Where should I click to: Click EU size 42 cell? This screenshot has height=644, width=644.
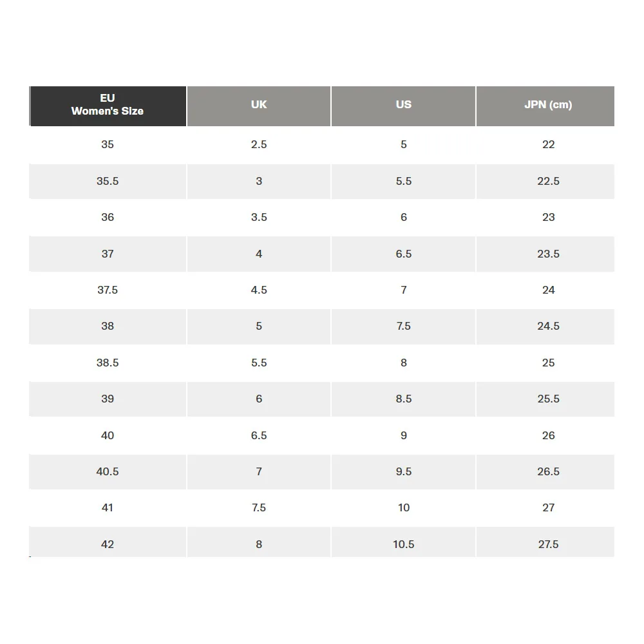[108, 544]
